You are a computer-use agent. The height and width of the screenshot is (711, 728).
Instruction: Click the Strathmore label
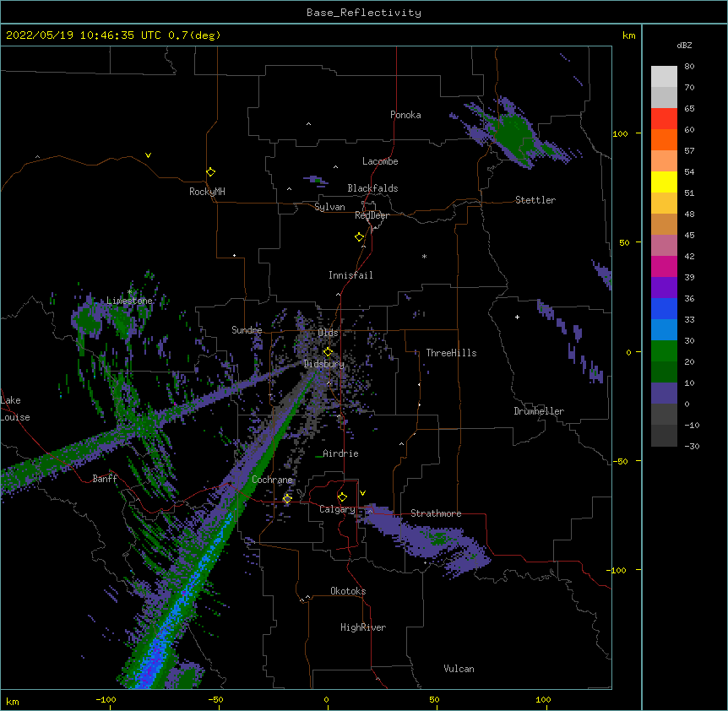click(436, 513)
